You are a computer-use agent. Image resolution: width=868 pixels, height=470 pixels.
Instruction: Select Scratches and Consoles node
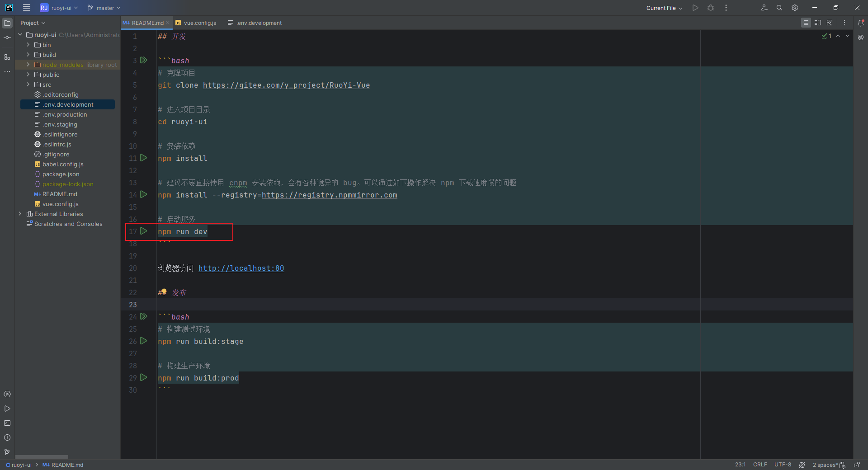(68, 224)
